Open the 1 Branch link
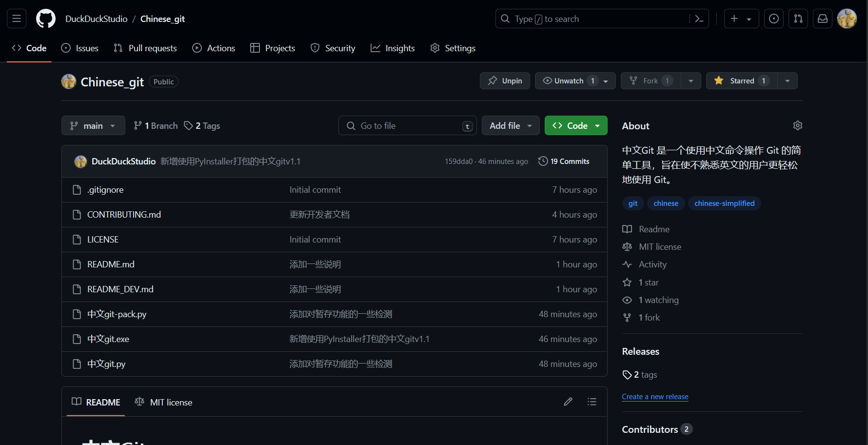 (156, 125)
